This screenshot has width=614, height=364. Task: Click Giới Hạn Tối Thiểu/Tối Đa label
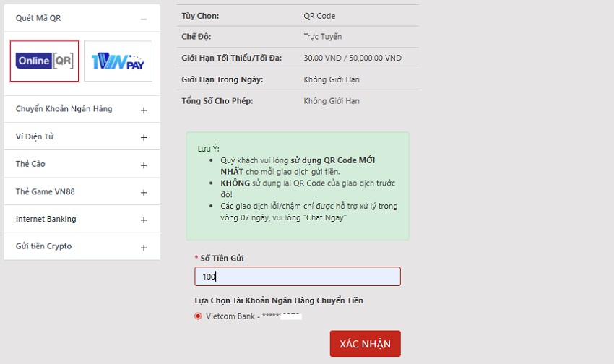pos(231,58)
